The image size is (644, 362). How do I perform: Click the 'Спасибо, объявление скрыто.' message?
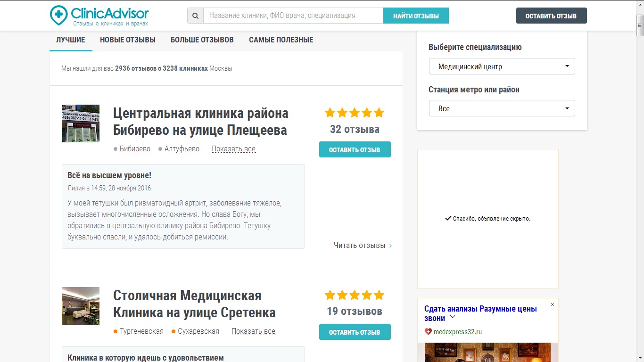[487, 219]
